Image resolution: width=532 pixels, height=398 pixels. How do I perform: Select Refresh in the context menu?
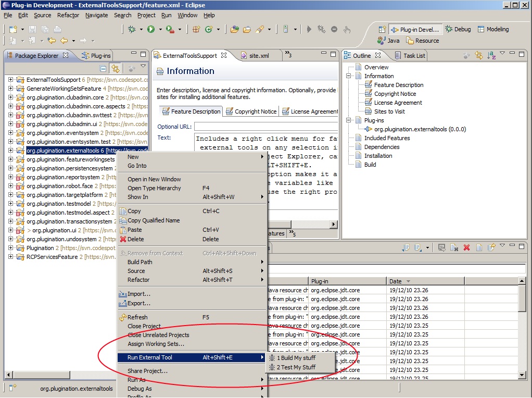click(192, 317)
